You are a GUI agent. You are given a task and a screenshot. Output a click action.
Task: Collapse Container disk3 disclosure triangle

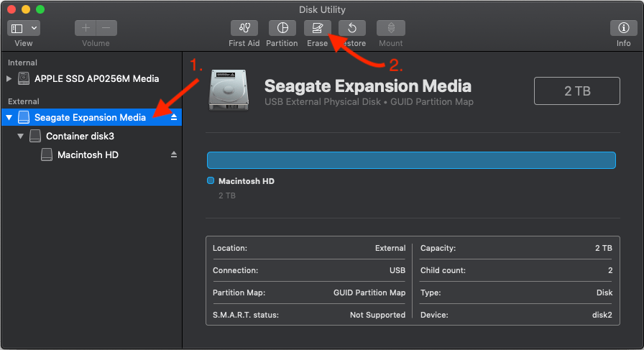tap(21, 136)
